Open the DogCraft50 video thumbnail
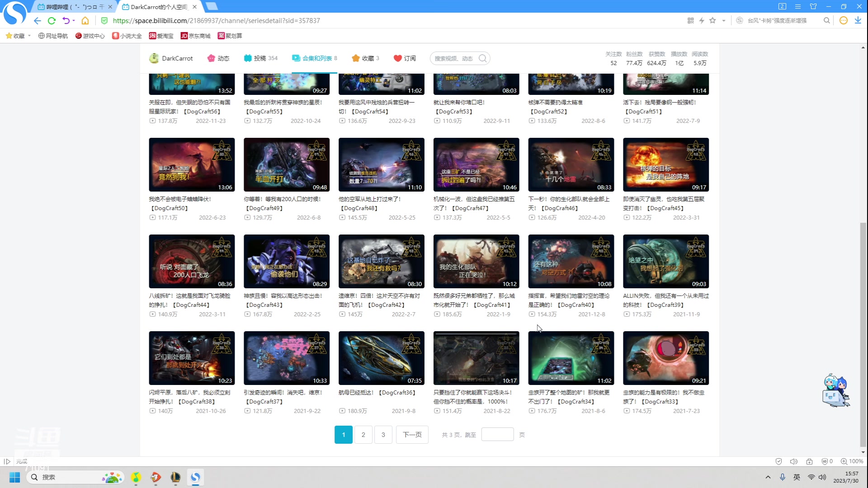This screenshot has height=488, width=868. [x=192, y=164]
